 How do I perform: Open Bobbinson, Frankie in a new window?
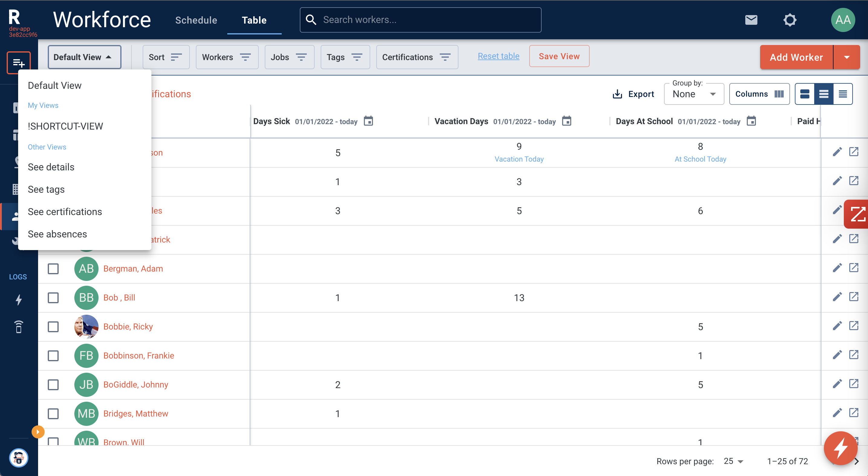(x=853, y=355)
